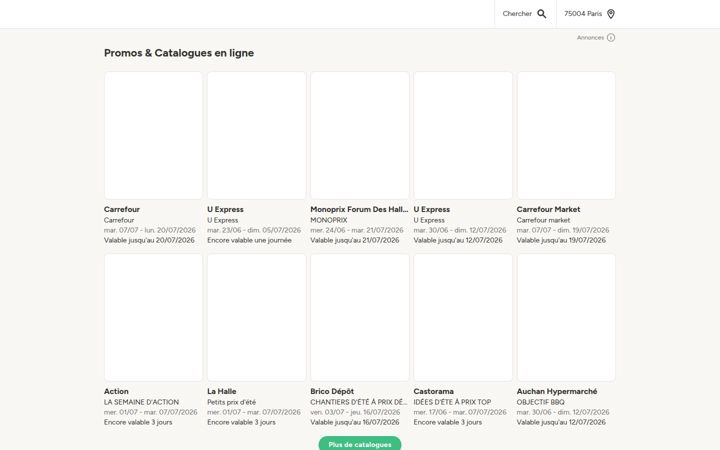This screenshot has height=450, width=720.
Task: Click Valable jusqu'au 21/07/2026 text
Action: pyautogui.click(x=355, y=240)
